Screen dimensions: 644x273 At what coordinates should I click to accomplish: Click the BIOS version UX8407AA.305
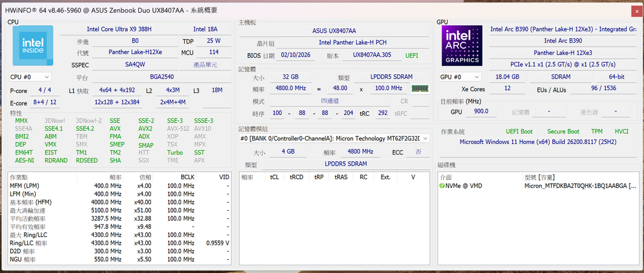372,55
